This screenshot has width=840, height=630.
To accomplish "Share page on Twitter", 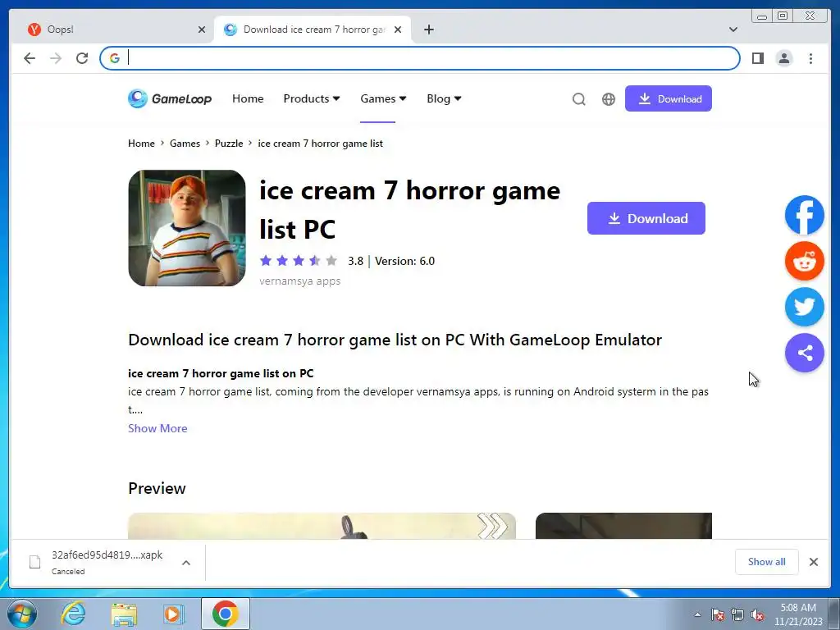I will [804, 307].
